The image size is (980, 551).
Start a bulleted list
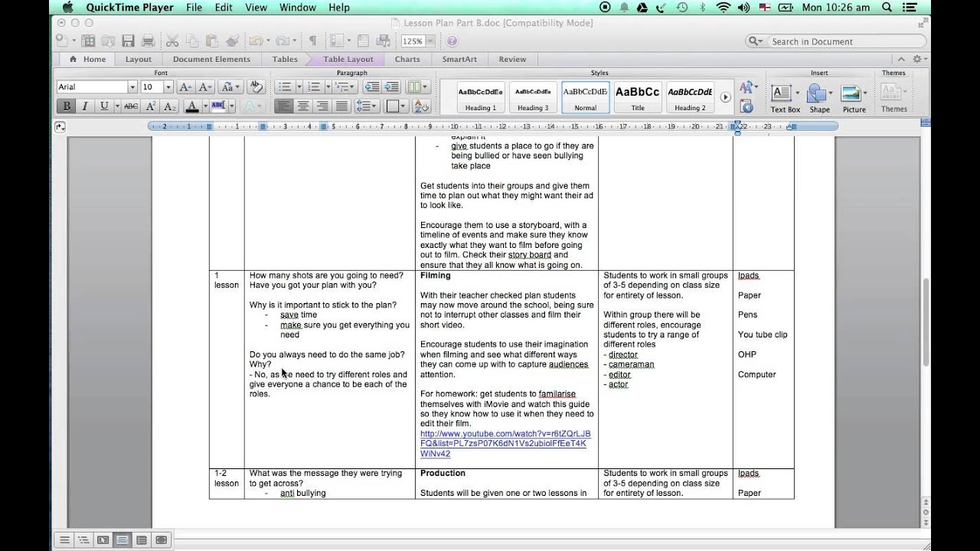point(284,87)
